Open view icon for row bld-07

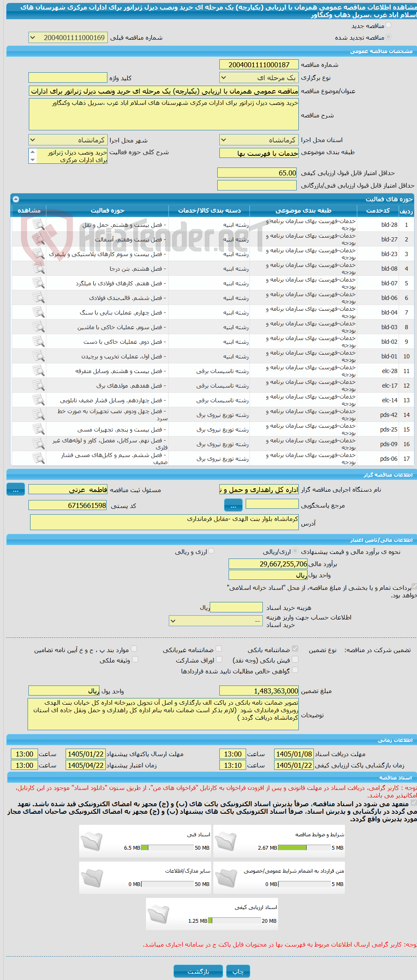38,283
